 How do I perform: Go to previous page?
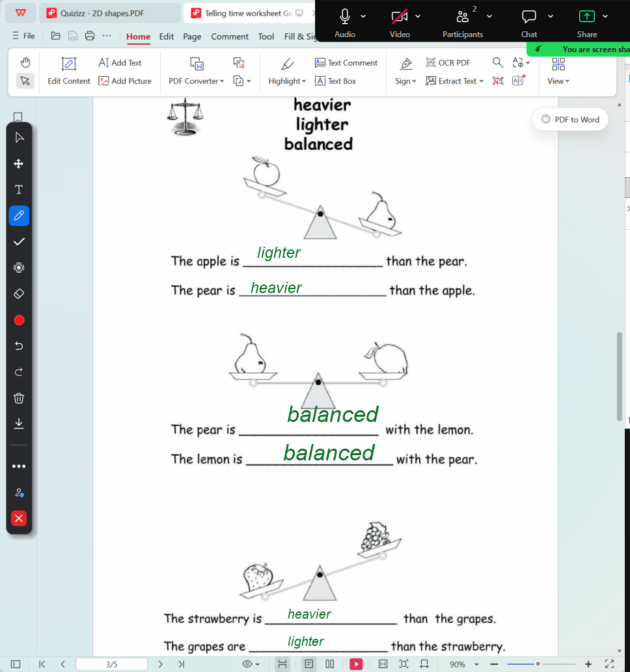[x=63, y=664]
